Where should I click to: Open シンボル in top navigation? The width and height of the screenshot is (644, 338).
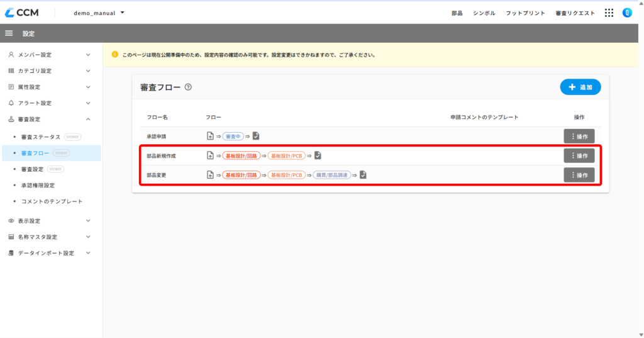click(x=484, y=13)
